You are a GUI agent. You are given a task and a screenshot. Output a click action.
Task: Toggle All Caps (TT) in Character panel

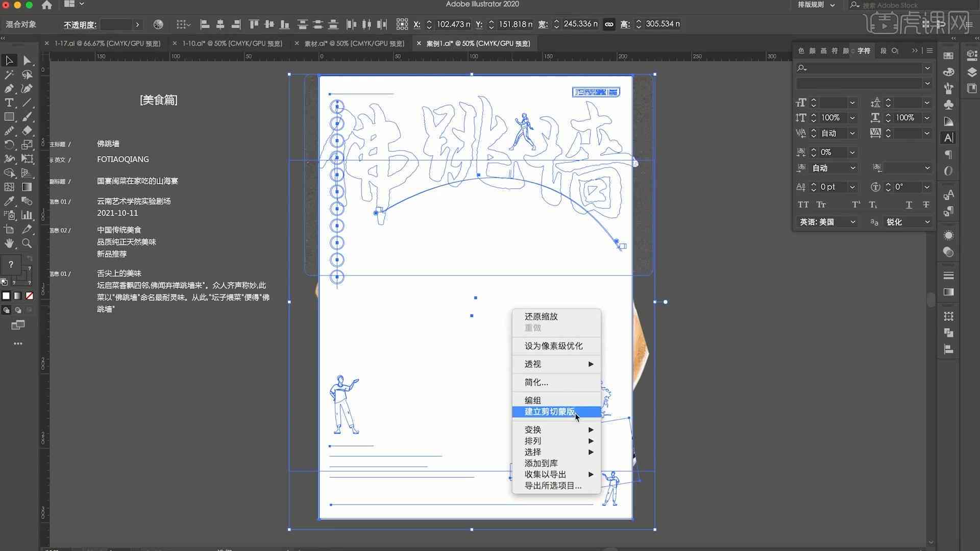point(803,205)
